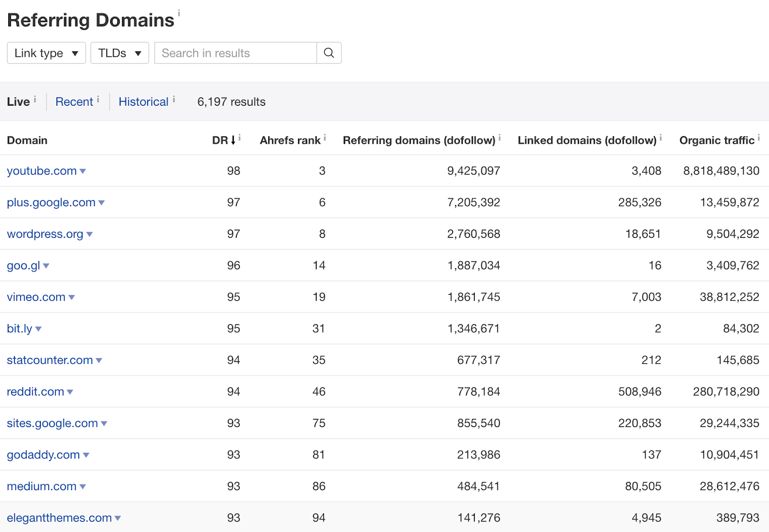This screenshot has height=532, width=769.
Task: Expand sites.google.com dropdown arrow
Action: coord(104,424)
